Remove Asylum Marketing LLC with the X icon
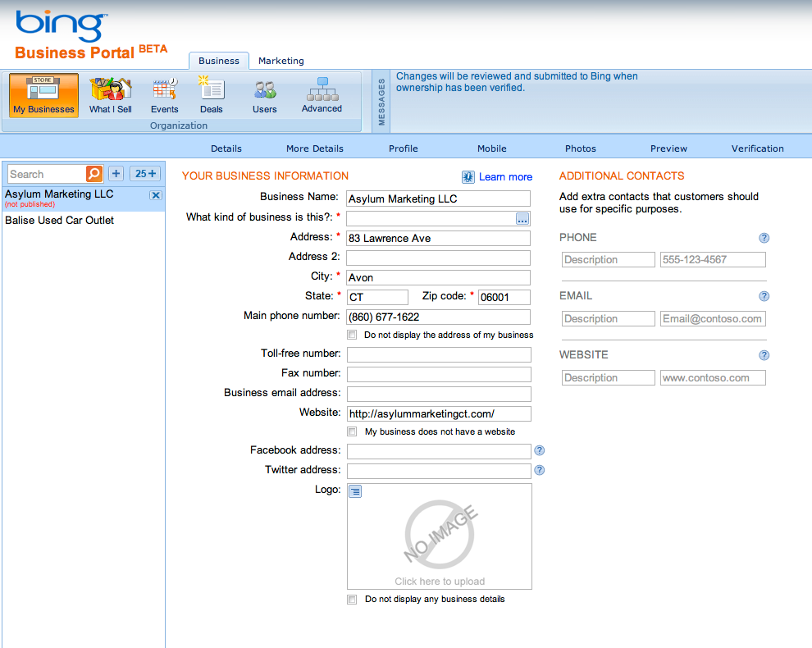This screenshot has height=648, width=812. pos(155,195)
